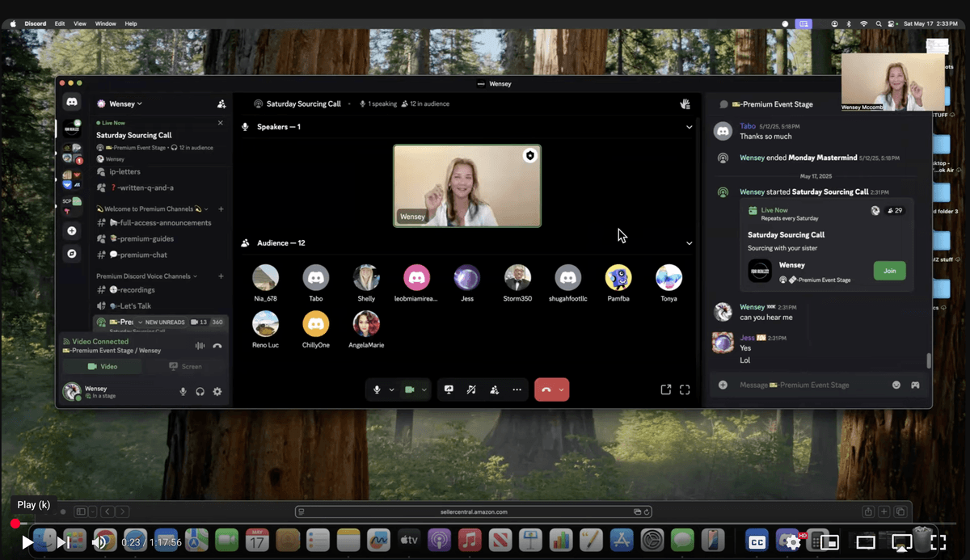Expand microphone input options arrow
Viewport: 970px width, 560px height.
point(392,389)
